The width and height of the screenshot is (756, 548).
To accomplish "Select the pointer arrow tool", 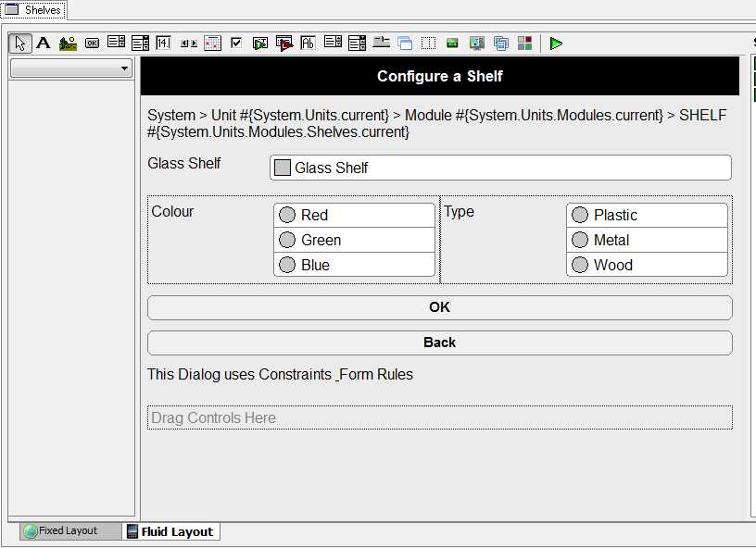I will [x=20, y=44].
